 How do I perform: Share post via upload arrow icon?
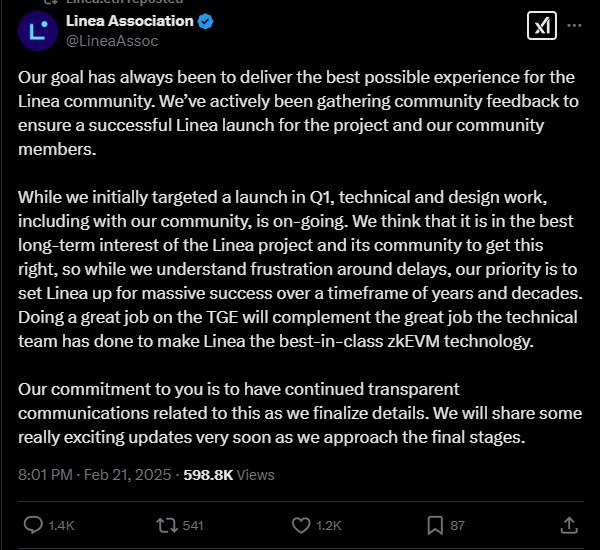click(569, 525)
